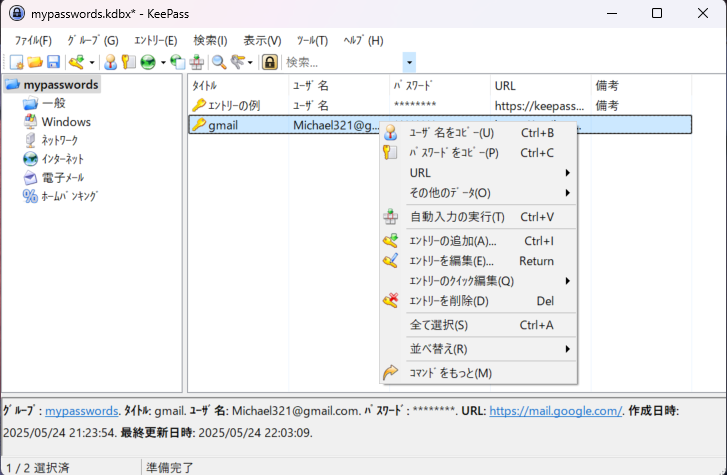Screen dimensions: 727x475
Task: Select the Windows group
Action: tap(66, 122)
